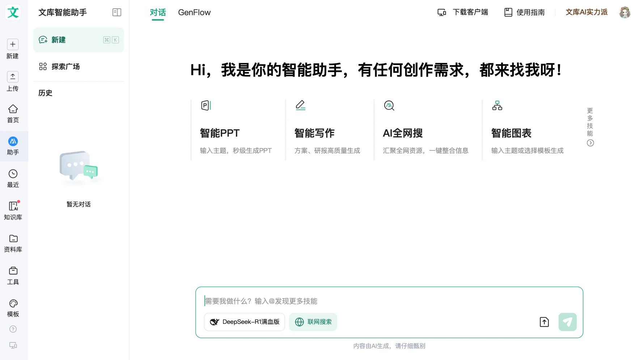Viewport: 644px width, 360px height.
Task: Click the file upload icon in input box
Action: click(544, 322)
